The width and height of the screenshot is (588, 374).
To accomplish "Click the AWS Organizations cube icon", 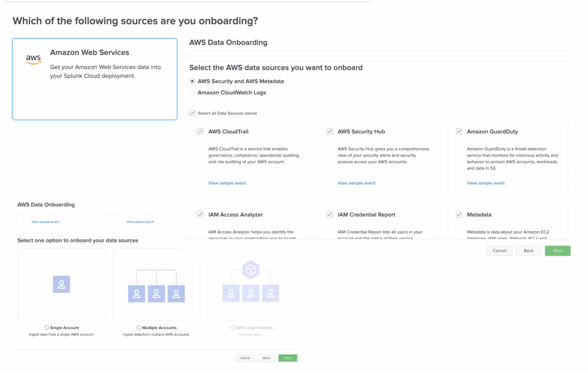I will coord(251,270).
